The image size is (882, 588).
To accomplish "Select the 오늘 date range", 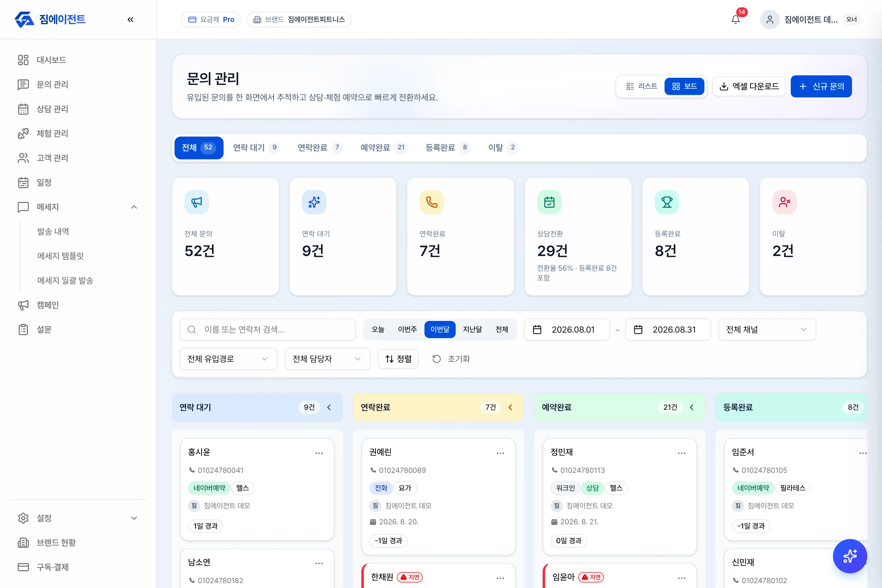I will (x=378, y=329).
